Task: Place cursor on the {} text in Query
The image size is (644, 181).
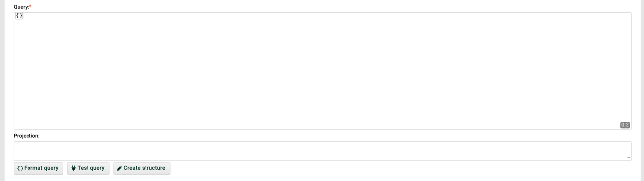Action: coord(19,16)
